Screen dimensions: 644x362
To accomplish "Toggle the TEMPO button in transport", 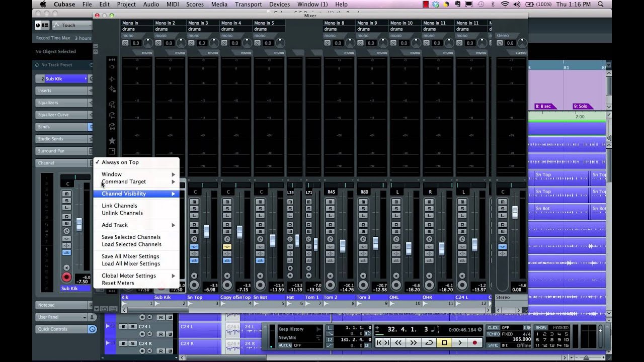I will (493, 334).
